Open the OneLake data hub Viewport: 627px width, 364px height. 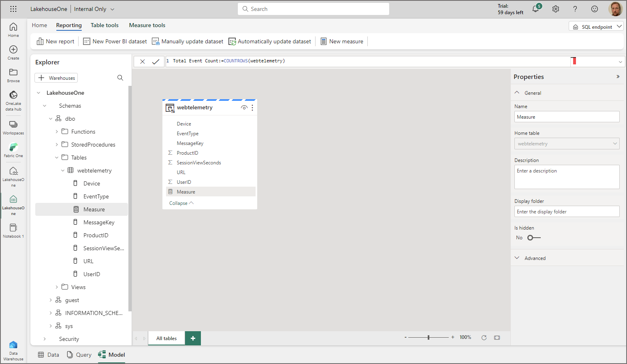click(13, 99)
